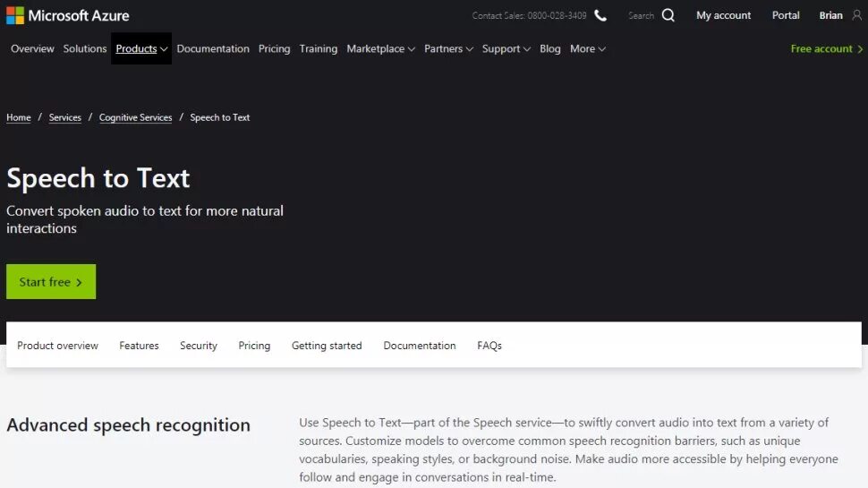Click the chevron inside the Start free button

point(79,282)
